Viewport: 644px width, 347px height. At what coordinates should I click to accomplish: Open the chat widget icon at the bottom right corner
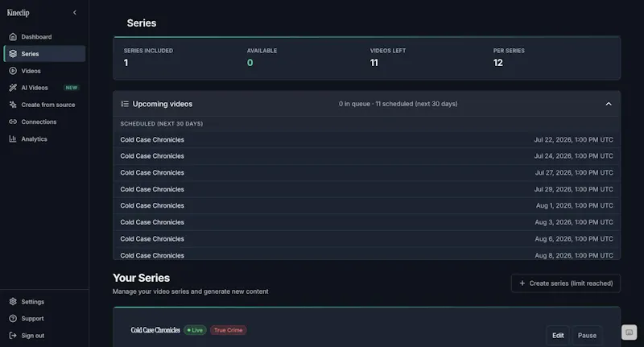pyautogui.click(x=630, y=333)
